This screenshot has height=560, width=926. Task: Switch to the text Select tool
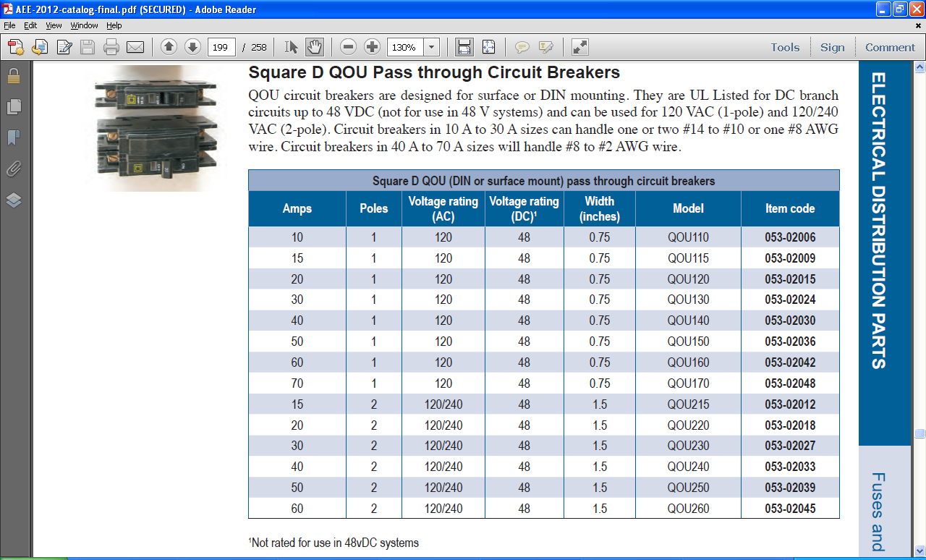[291, 48]
